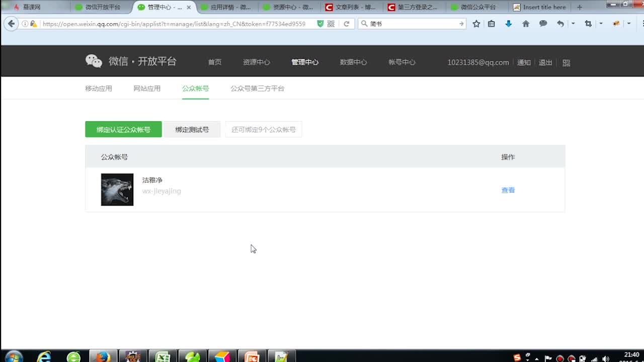The width and height of the screenshot is (644, 362).
Task: Open the PowerPoint taskbar icon
Action: coord(252,356)
